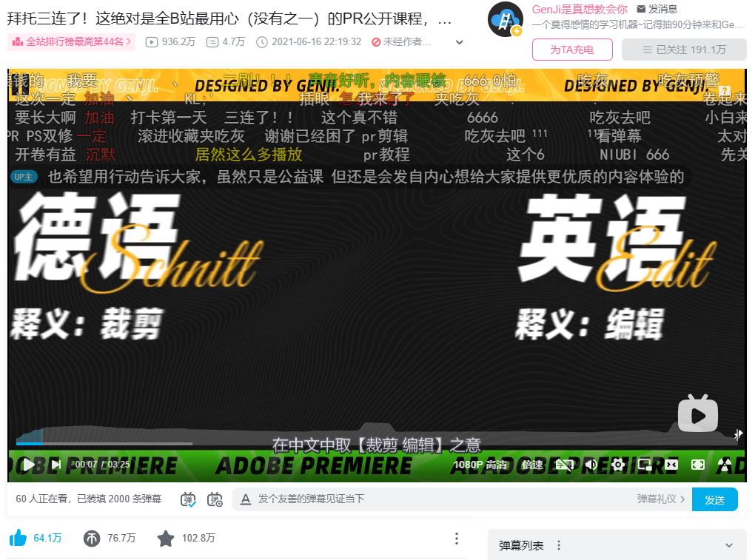Toggle web fullscreen mode
Viewport: 755px width, 560px height.
pos(671,465)
